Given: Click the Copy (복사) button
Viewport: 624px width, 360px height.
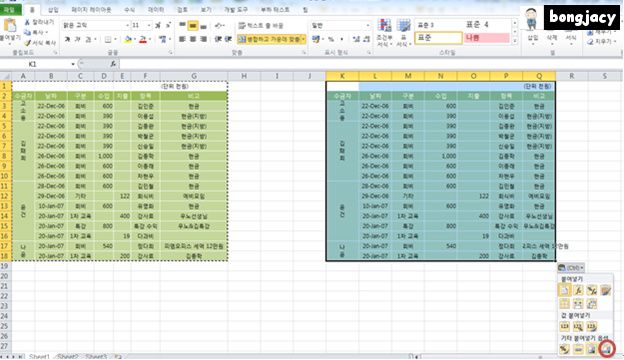Looking at the screenshot, I should tap(36, 32).
